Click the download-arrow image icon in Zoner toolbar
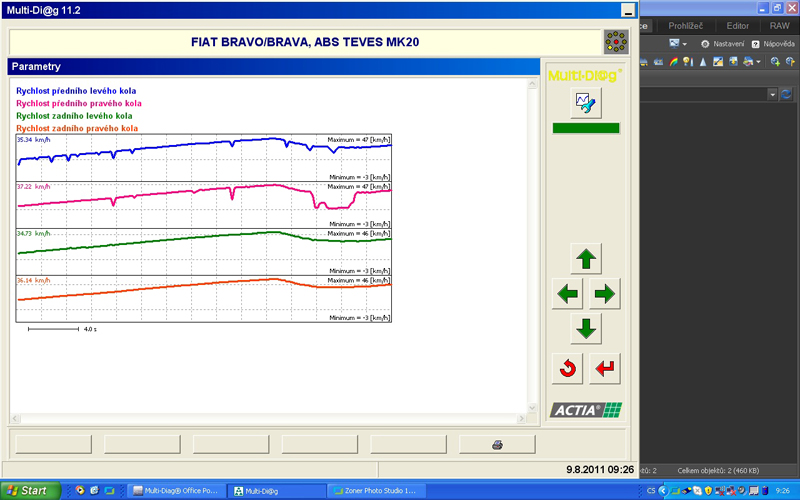Screen dimensions: 800x500 coord(733,62)
